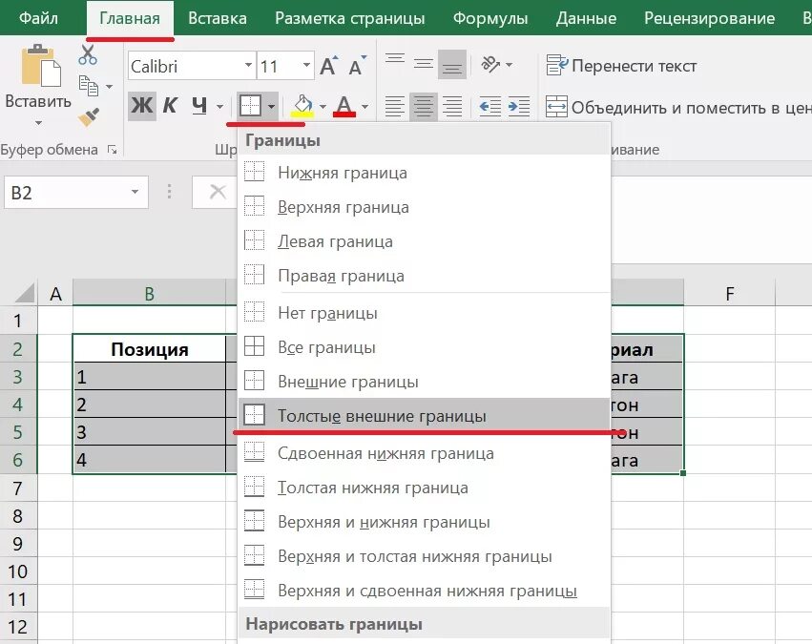Click the Cut scissors icon

[x=88, y=54]
